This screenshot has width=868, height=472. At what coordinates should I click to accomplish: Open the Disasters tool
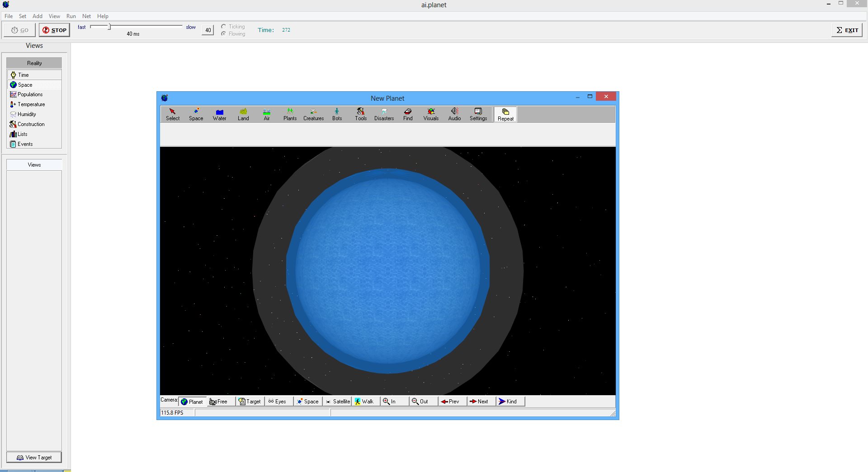click(x=384, y=114)
